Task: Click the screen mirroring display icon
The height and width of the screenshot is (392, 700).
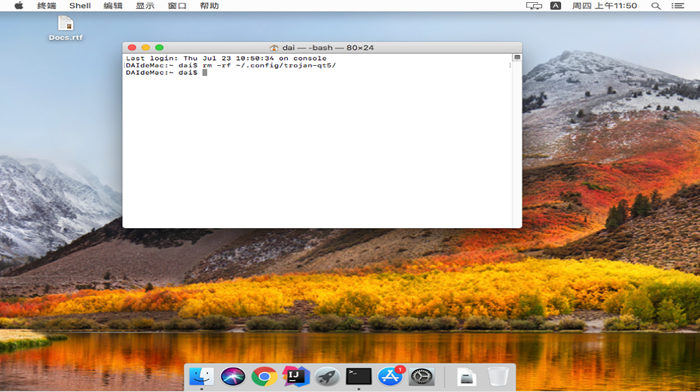Action: pos(534,6)
